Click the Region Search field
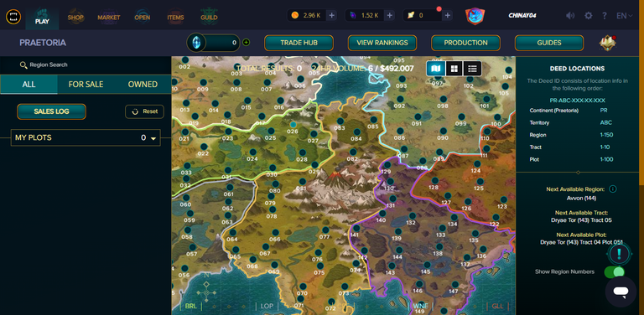 [x=49, y=65]
